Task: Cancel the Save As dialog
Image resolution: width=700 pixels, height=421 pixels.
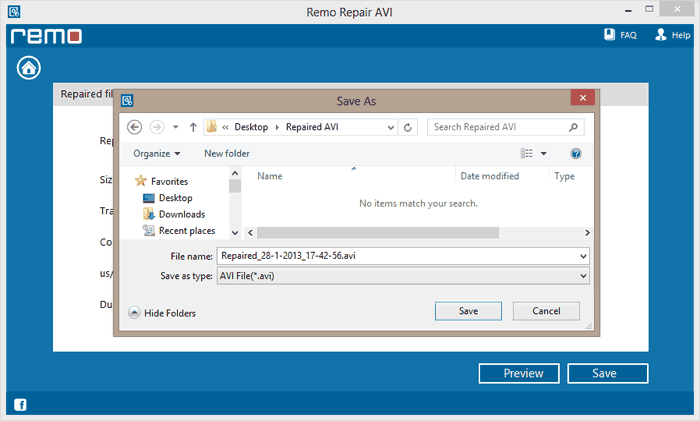Action: click(x=546, y=311)
